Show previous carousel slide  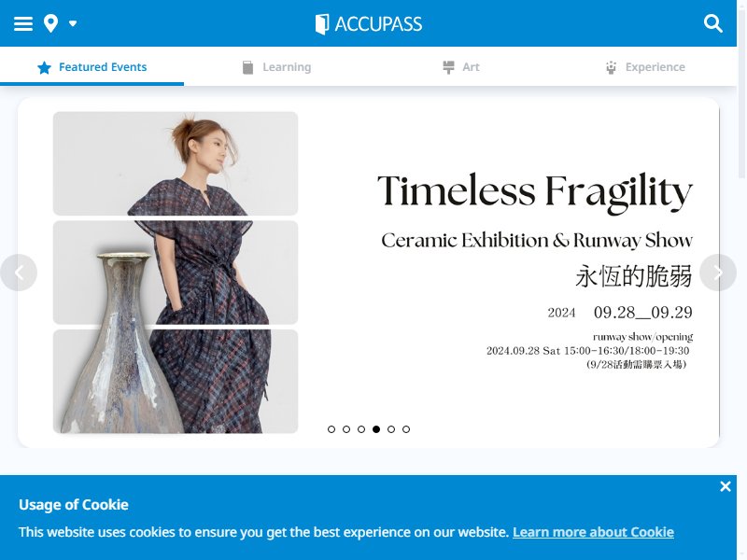(x=19, y=273)
